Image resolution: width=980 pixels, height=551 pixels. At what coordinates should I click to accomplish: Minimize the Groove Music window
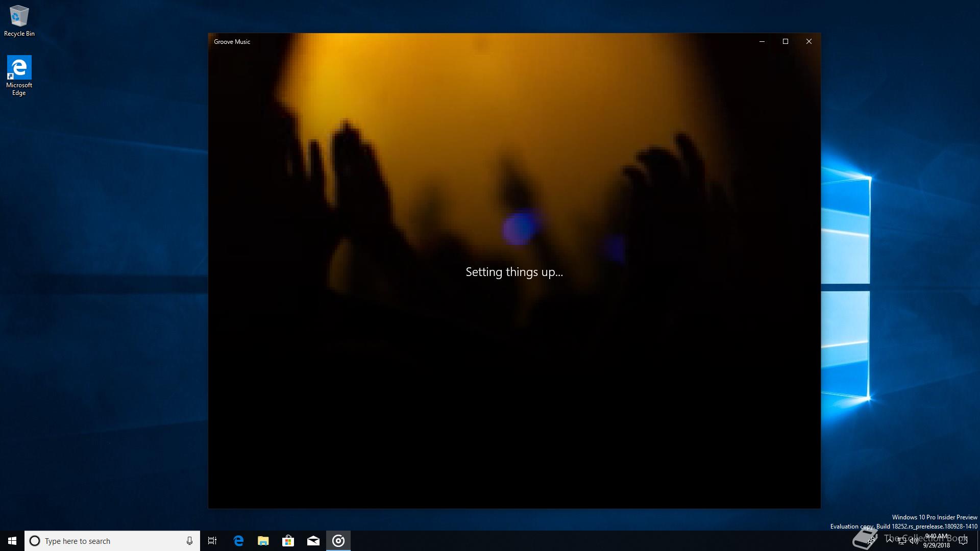click(x=762, y=41)
